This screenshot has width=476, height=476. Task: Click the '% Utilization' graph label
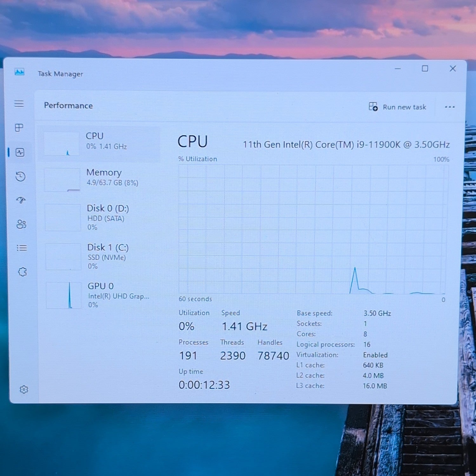click(198, 159)
